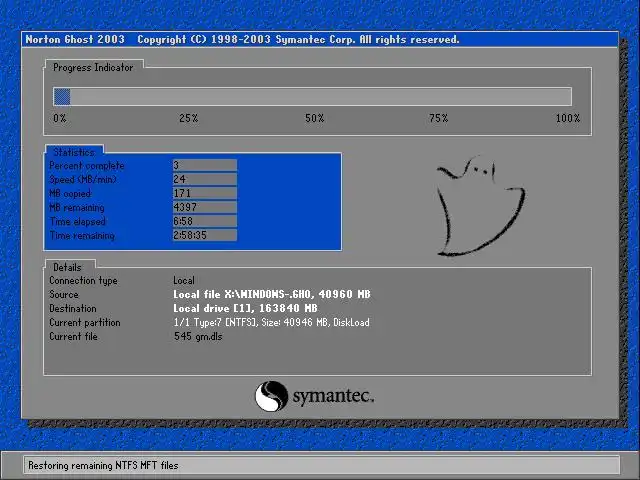640x480 pixels.
Task: Select the Statistics group label
Action: click(x=74, y=152)
